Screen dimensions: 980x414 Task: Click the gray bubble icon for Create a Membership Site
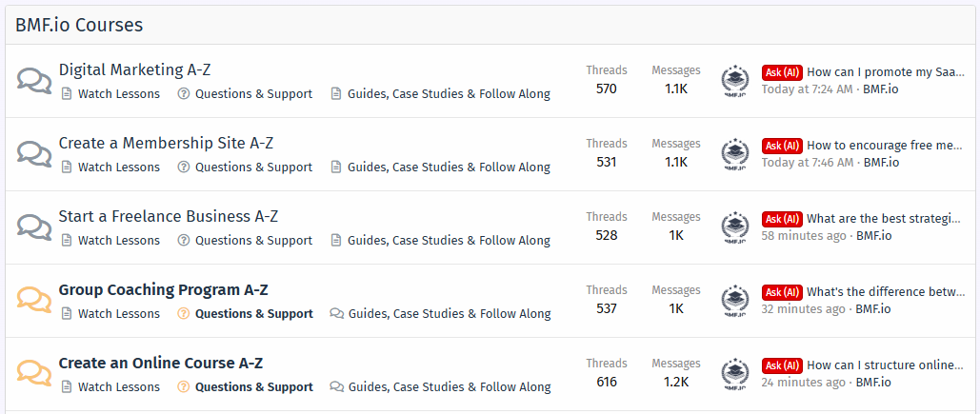tap(34, 154)
